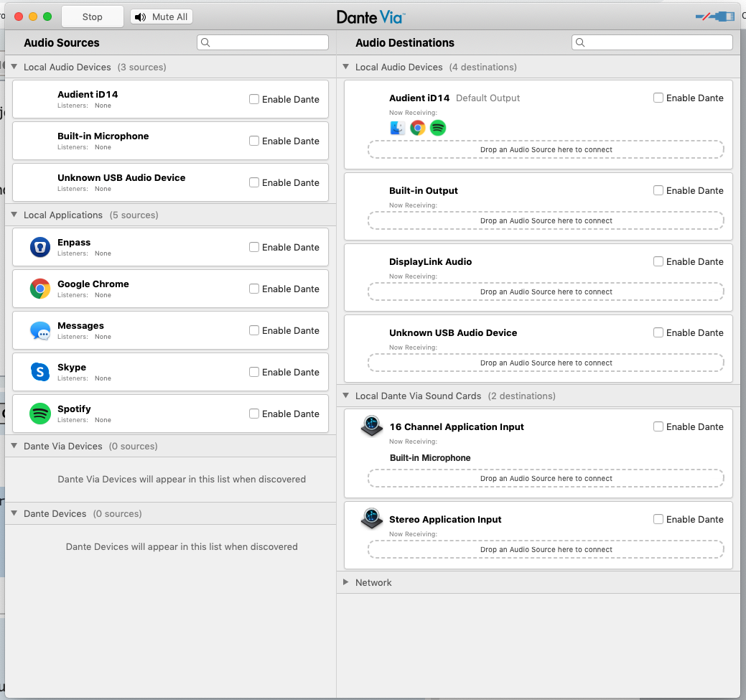Collapse the Dante Devices source group

(14, 513)
